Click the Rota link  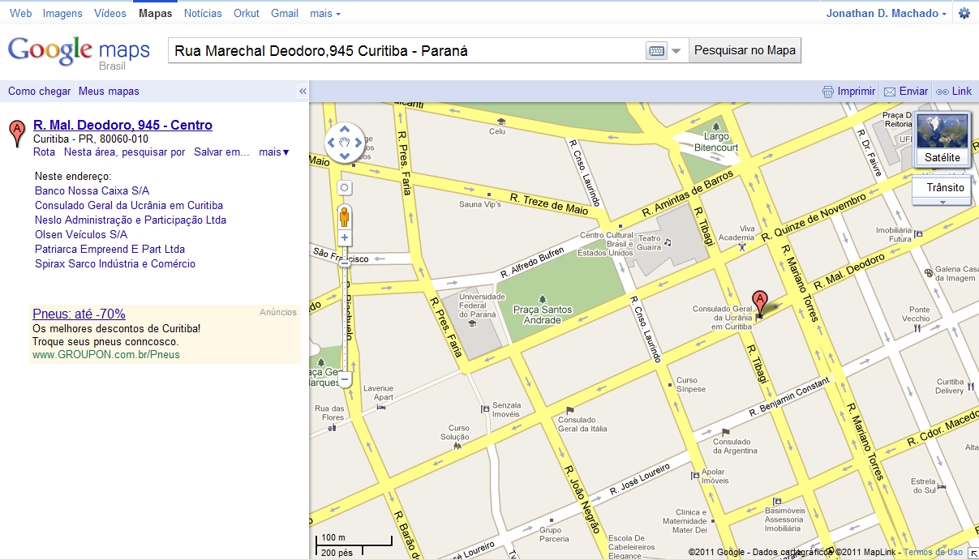44,152
